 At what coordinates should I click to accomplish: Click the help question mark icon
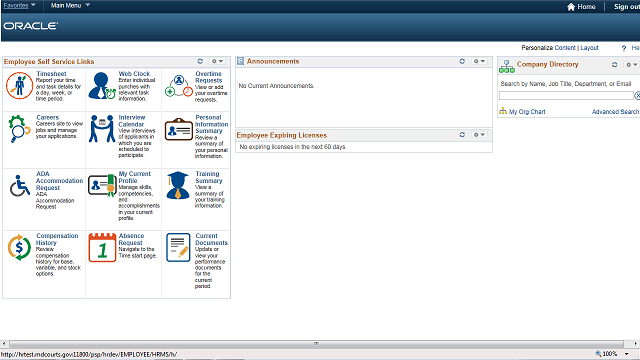point(624,48)
